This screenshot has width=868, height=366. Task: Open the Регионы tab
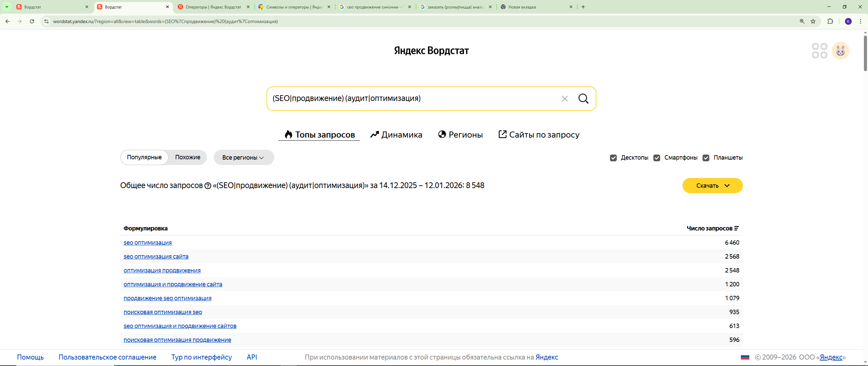(460, 135)
